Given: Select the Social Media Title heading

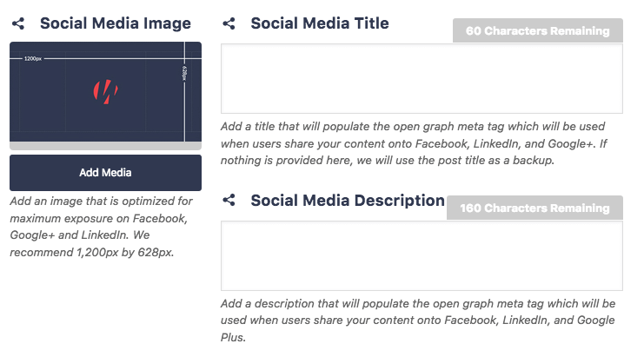Looking at the screenshot, I should (320, 23).
